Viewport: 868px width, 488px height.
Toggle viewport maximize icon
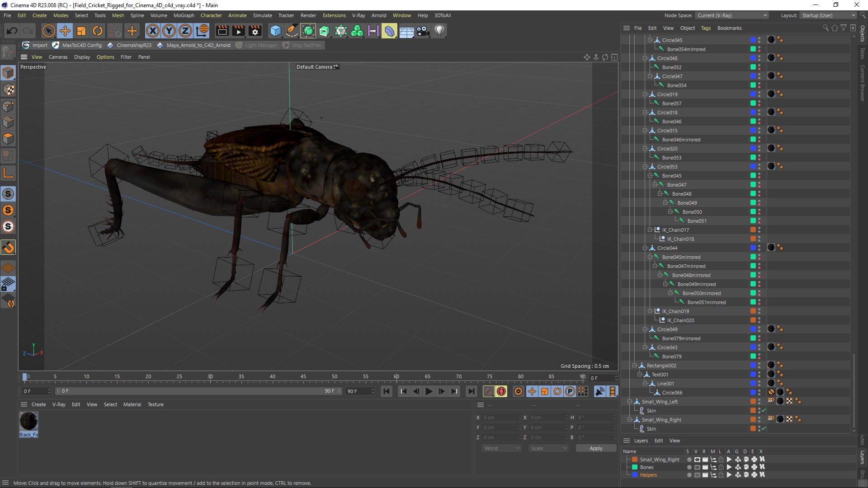(614, 57)
